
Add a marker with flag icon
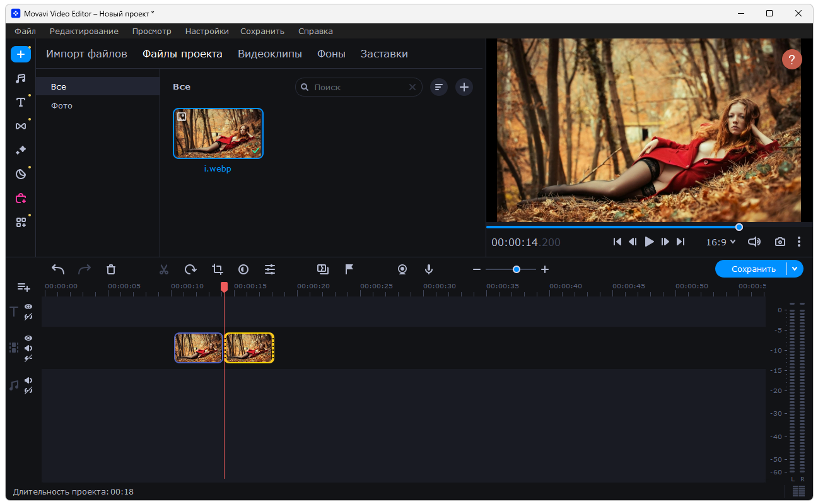(x=349, y=269)
